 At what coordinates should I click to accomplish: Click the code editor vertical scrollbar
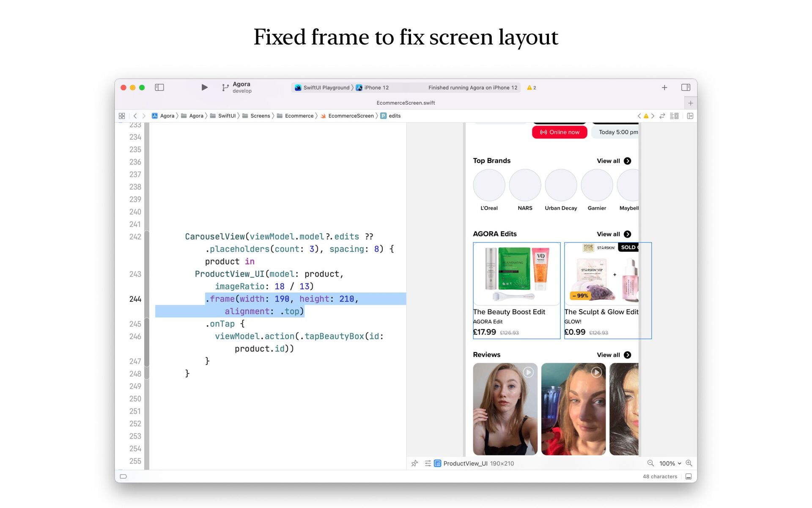147,296
